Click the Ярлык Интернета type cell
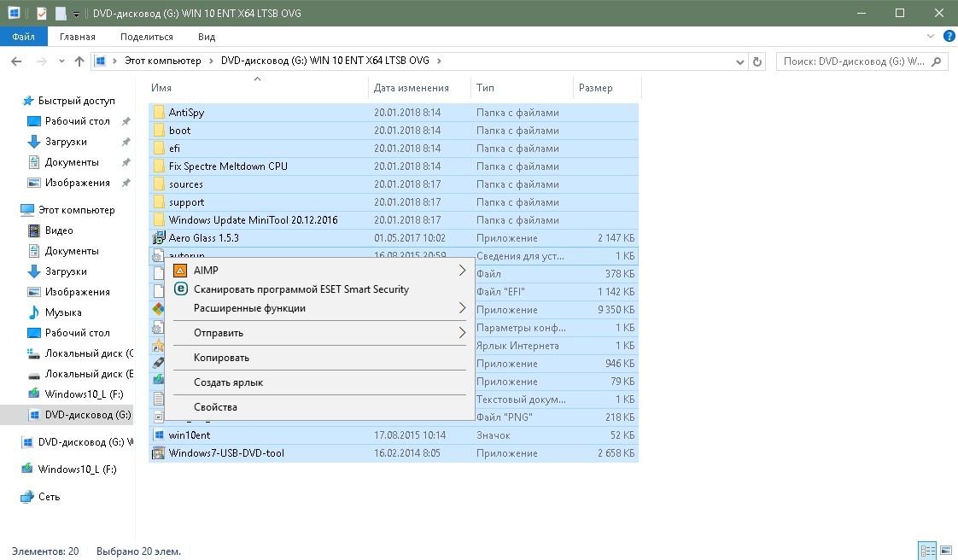The image size is (958, 560). pyautogui.click(x=517, y=346)
